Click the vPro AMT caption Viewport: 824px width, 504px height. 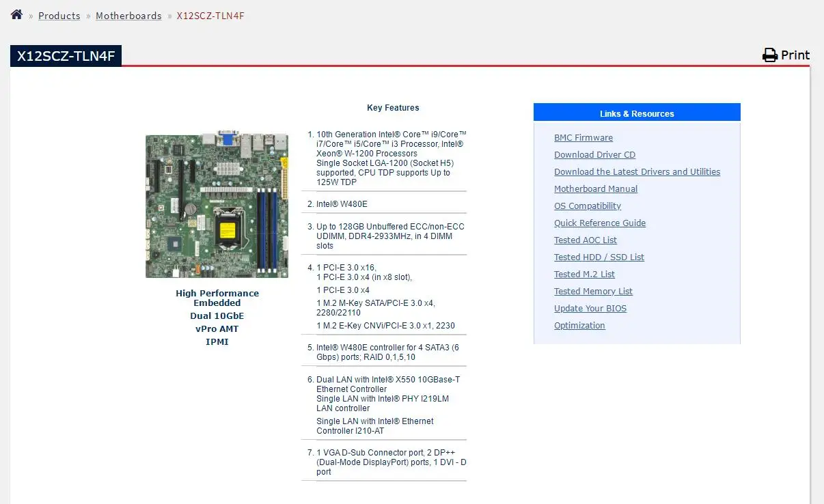point(217,329)
